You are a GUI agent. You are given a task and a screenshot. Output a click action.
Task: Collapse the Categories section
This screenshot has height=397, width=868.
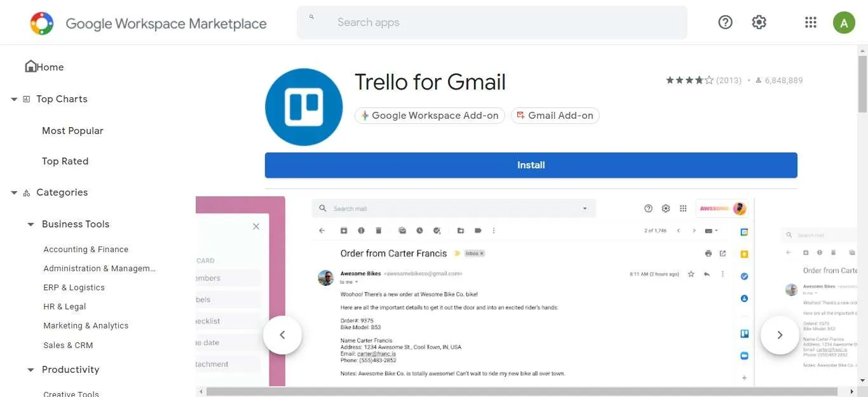(x=14, y=193)
